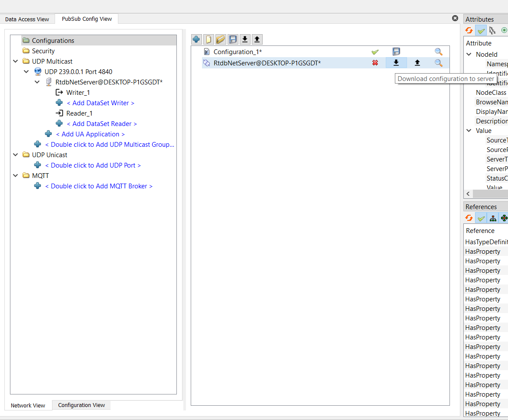Viewport: 508px width, 420px height.
Task: Select the Security folder in the tree
Action: click(x=43, y=51)
